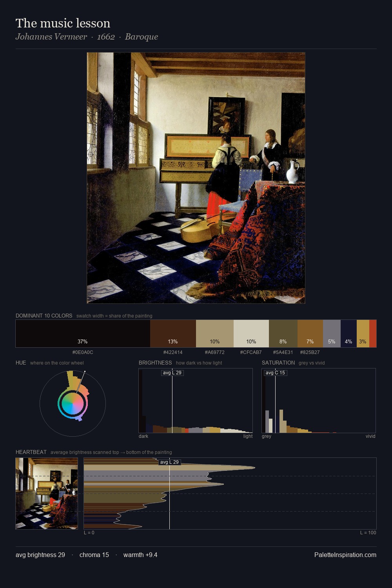Screen dimensions: 392x588
Task: Choose the 7% ochre brown swatch
Action: click(310, 334)
